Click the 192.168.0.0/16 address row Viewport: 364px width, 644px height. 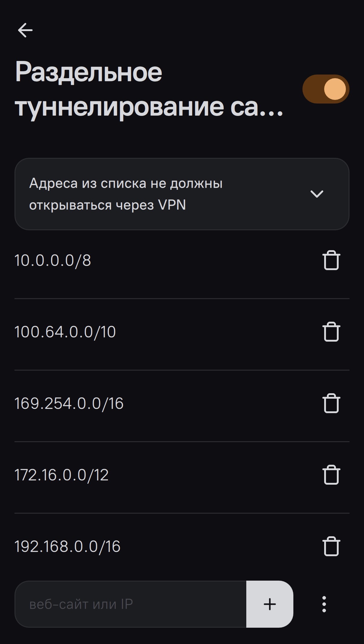tap(68, 547)
